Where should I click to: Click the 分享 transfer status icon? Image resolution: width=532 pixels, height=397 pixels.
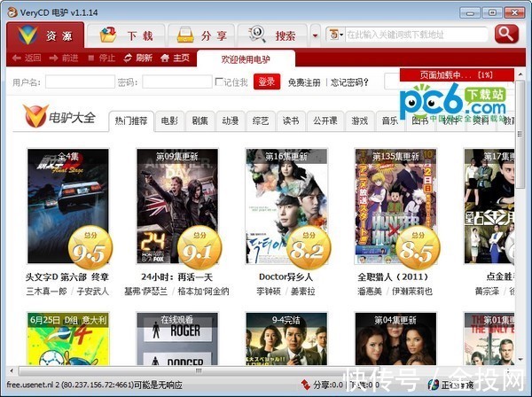tap(305, 385)
